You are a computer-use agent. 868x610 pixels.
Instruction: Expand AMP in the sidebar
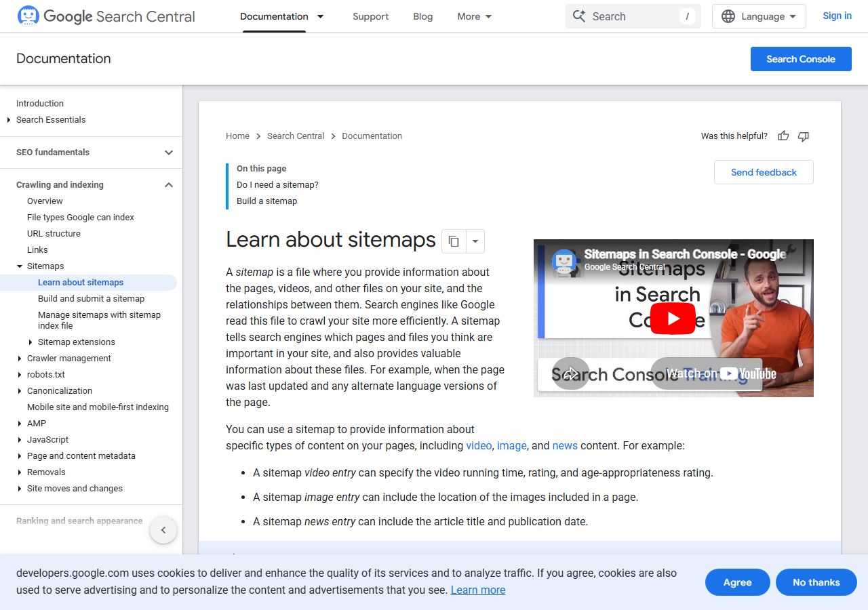click(x=20, y=424)
